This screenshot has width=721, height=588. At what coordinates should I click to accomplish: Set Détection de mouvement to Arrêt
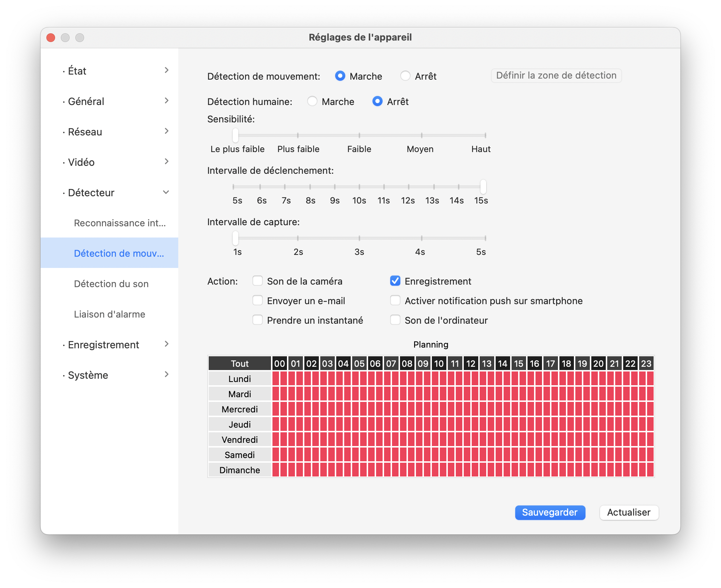[405, 76]
